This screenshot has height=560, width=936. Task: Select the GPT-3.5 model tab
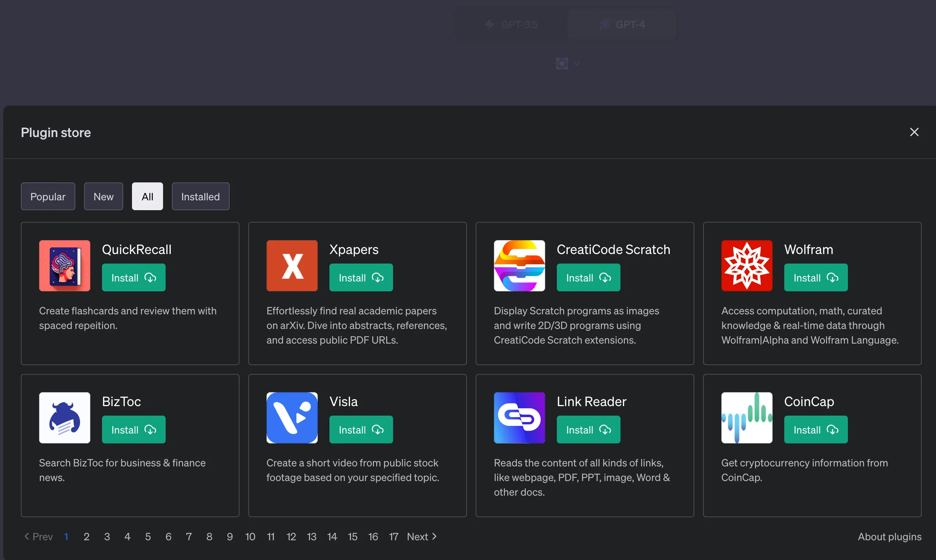click(512, 24)
